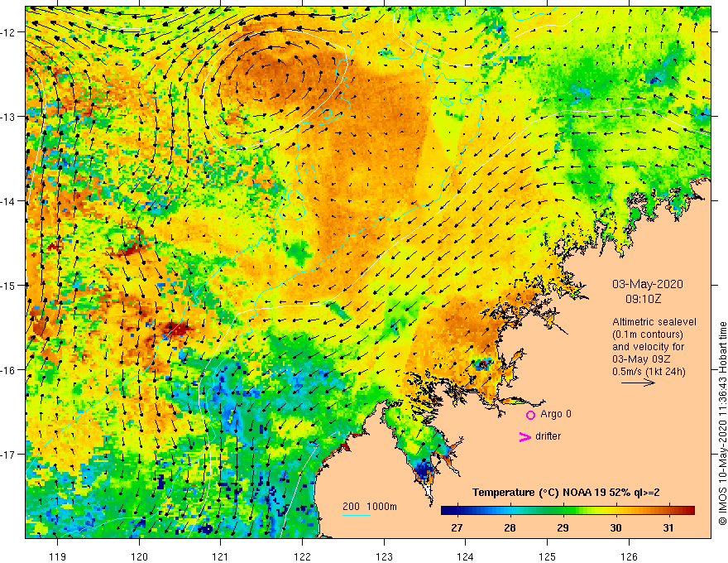Click the 'Temperature (°C) NOAA 19 52% ql>=2' title
This screenshot has width=728, height=563.
(x=566, y=493)
